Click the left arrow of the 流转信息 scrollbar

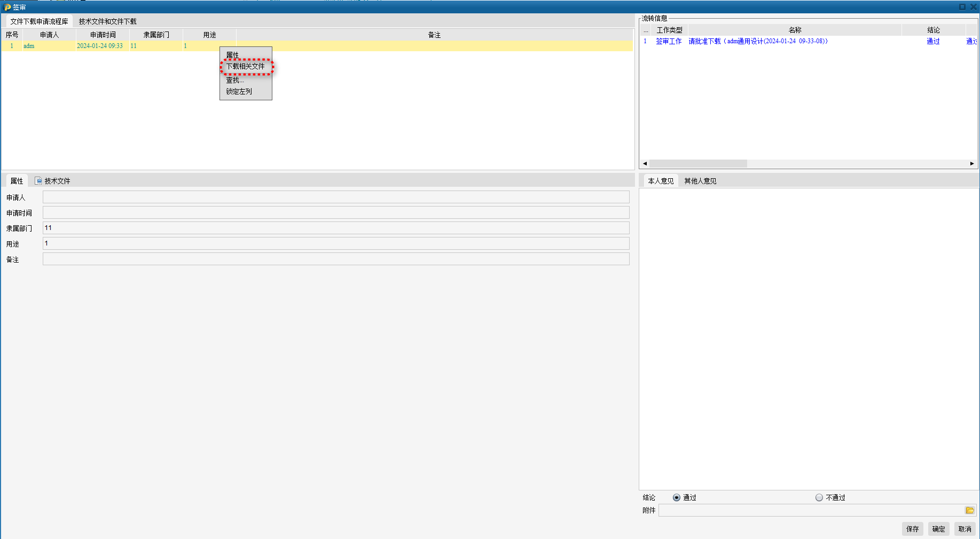tap(645, 163)
